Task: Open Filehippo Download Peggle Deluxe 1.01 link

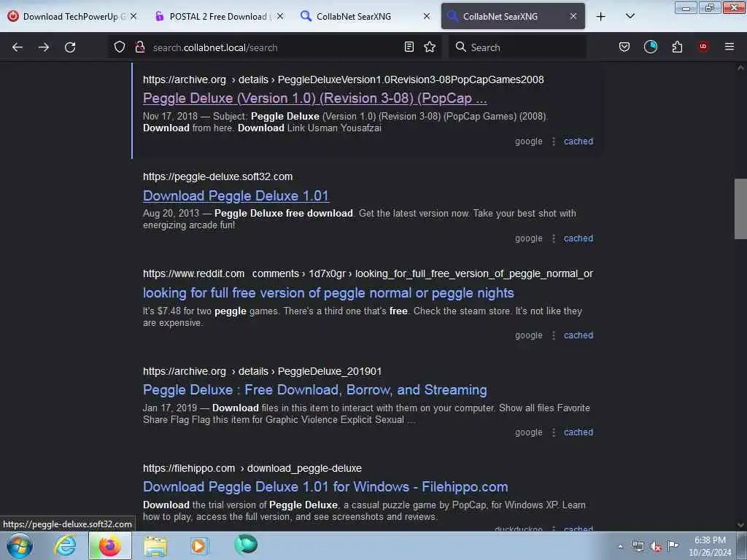Action: pyautogui.click(x=325, y=486)
